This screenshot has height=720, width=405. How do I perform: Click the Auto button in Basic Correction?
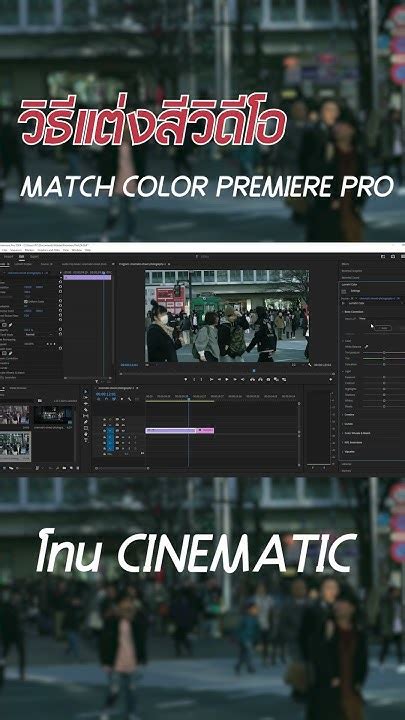(x=383, y=328)
